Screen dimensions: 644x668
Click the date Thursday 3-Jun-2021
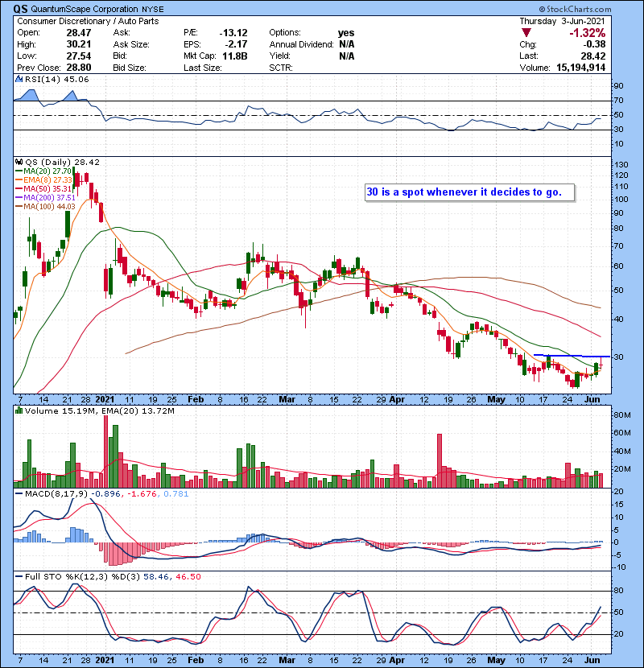pyautogui.click(x=562, y=21)
